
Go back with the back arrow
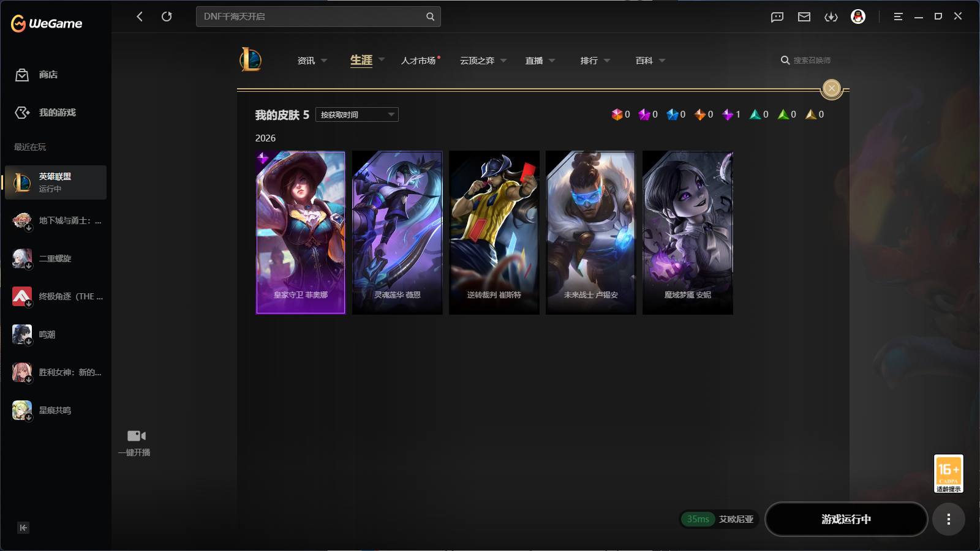pyautogui.click(x=140, y=17)
